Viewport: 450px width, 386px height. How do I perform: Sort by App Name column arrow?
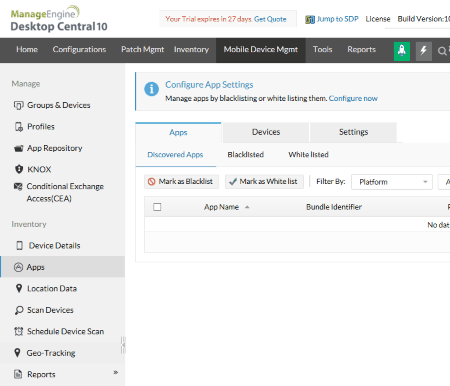tap(247, 207)
